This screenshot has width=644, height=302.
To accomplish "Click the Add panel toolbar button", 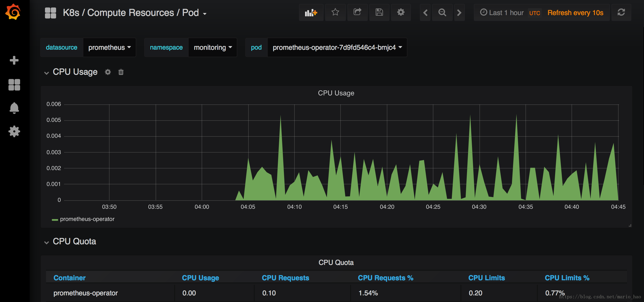I will 311,12.
